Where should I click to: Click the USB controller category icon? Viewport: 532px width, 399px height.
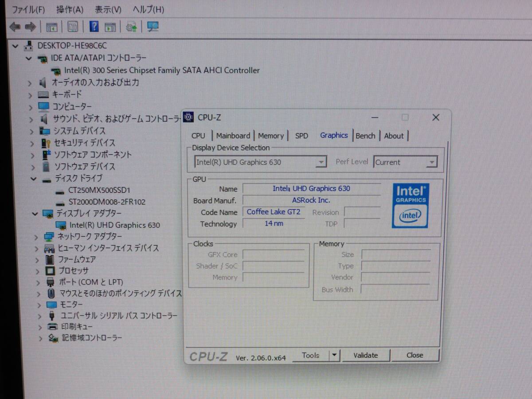point(52,316)
